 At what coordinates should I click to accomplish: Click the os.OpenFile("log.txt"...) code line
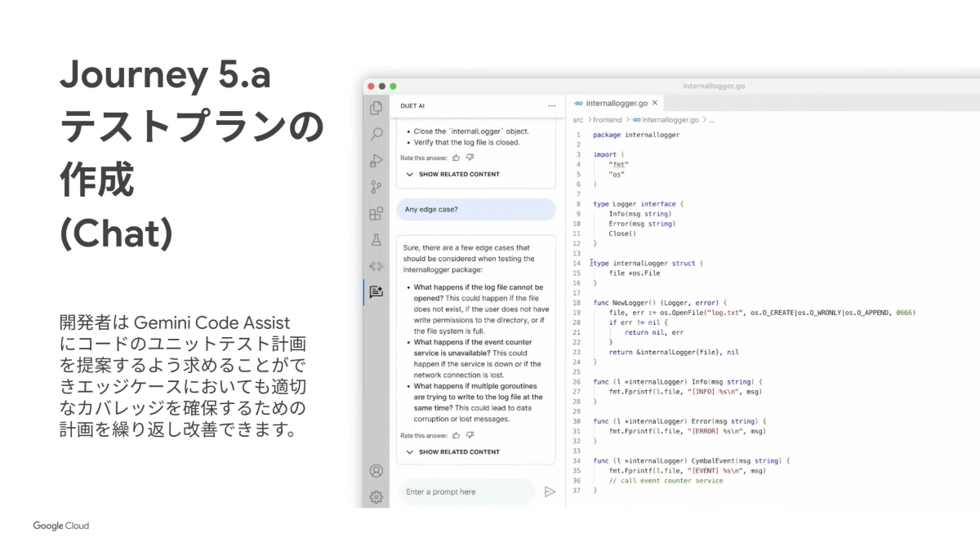click(x=762, y=313)
